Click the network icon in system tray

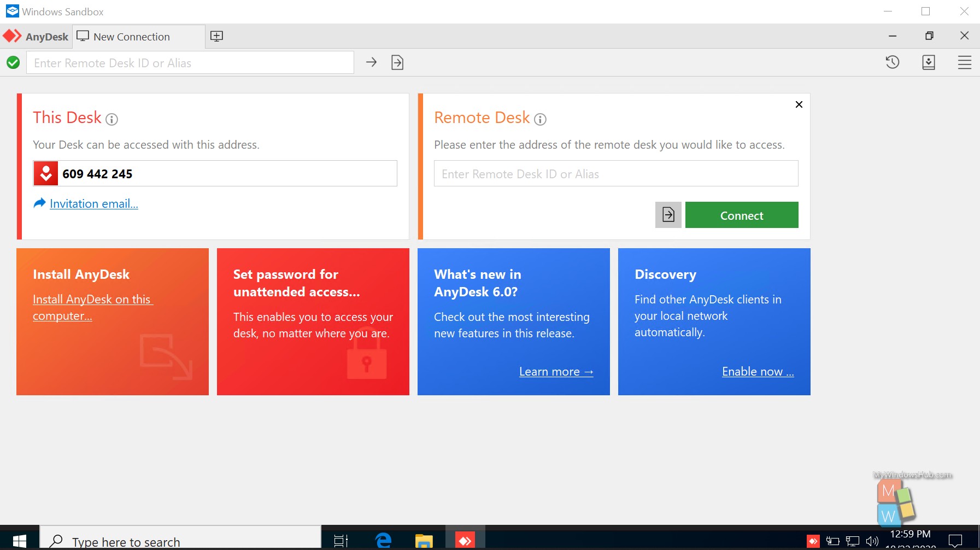click(853, 541)
